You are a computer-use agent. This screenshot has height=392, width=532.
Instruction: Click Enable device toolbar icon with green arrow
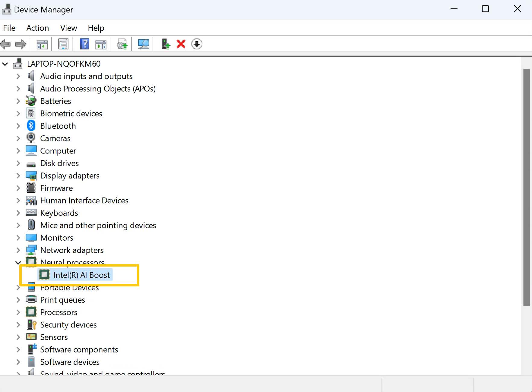point(165,44)
